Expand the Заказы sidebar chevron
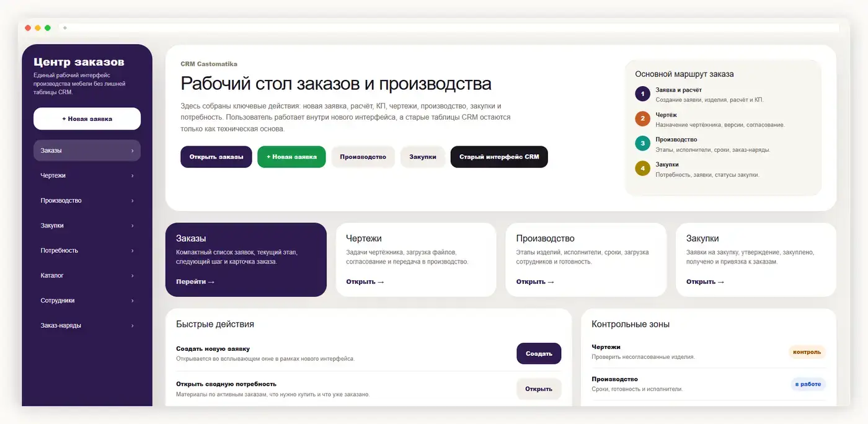Screen dimensions: 868x424 coord(132,151)
